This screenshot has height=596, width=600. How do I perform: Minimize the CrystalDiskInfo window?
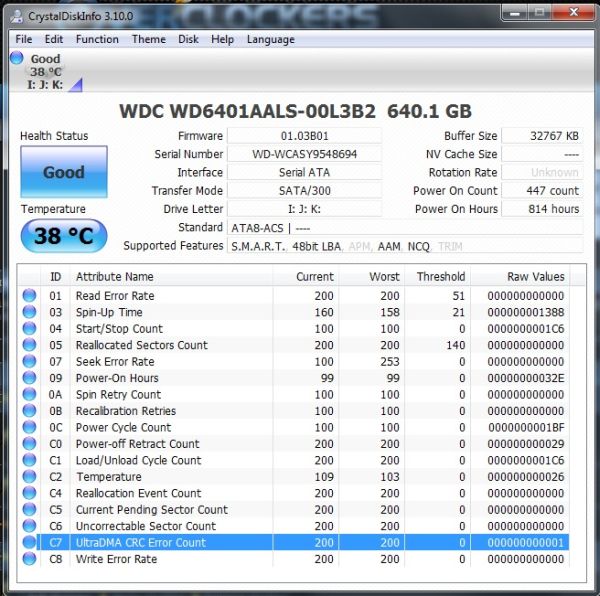(515, 13)
